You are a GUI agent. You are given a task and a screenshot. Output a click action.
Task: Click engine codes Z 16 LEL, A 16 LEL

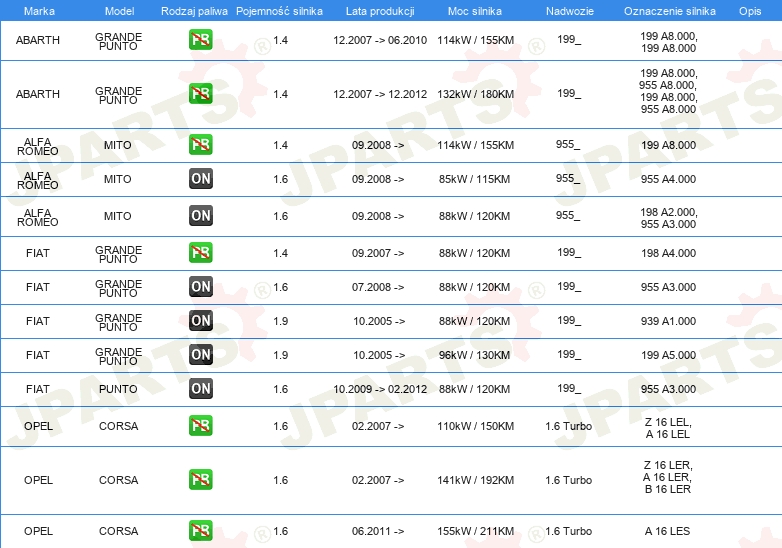pos(668,428)
